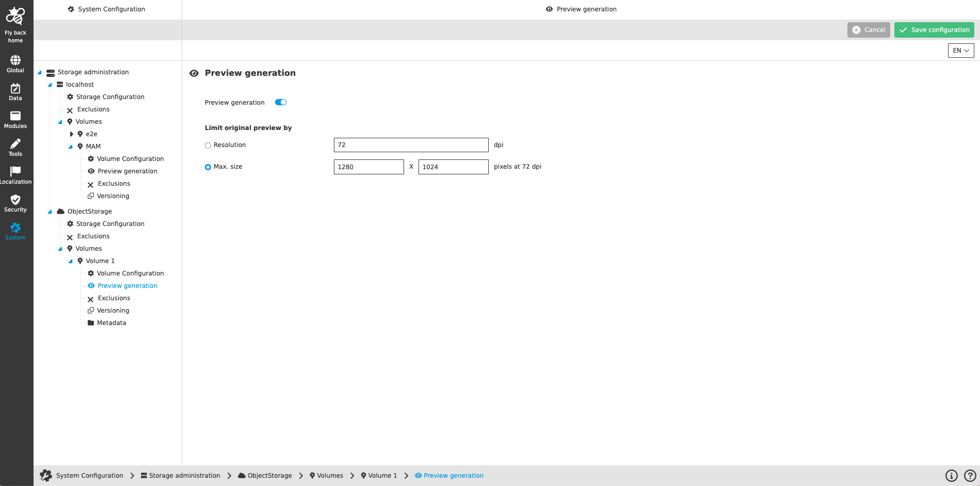Click Volume 1 in the breadcrumb bar
This screenshot has width=980, height=486.
pyautogui.click(x=383, y=475)
